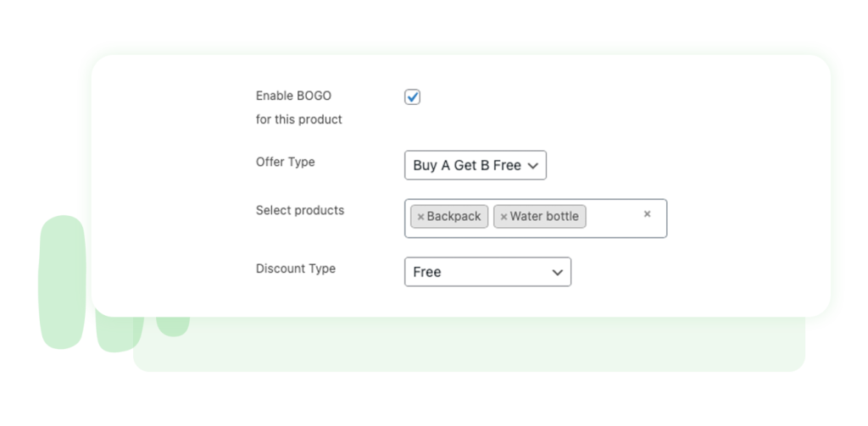Viewport: 868px width, 426px height.
Task: Select the Water bottle tag text
Action: tap(544, 217)
